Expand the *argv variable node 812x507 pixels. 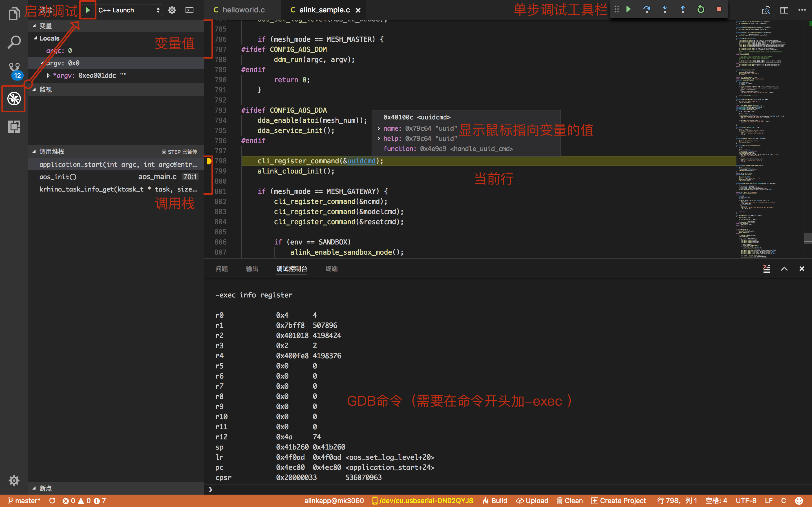point(48,75)
